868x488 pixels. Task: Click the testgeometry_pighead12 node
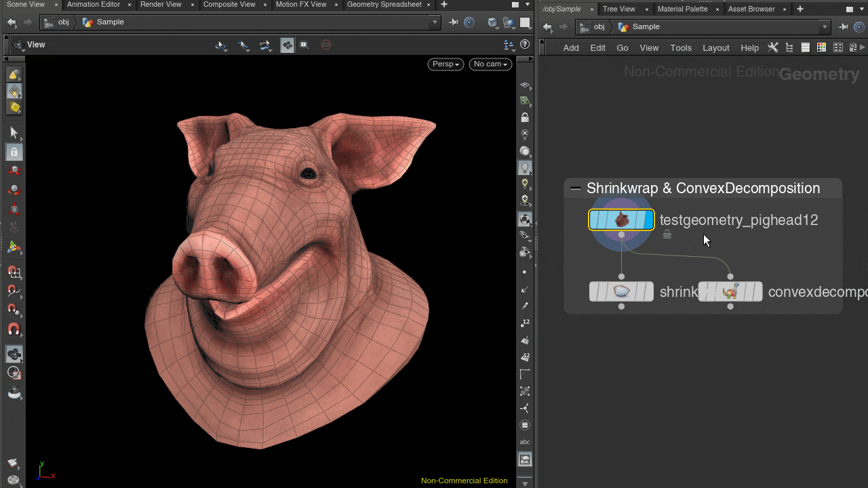coord(621,220)
